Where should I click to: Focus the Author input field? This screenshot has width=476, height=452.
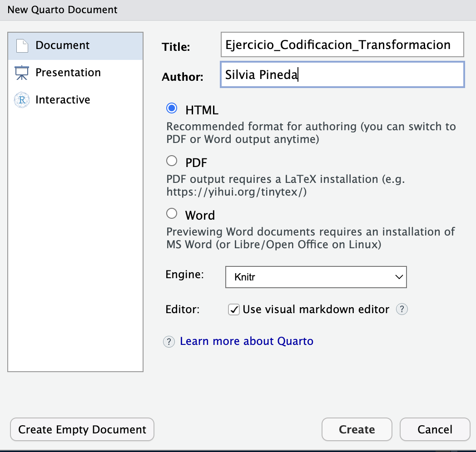pyautogui.click(x=342, y=74)
